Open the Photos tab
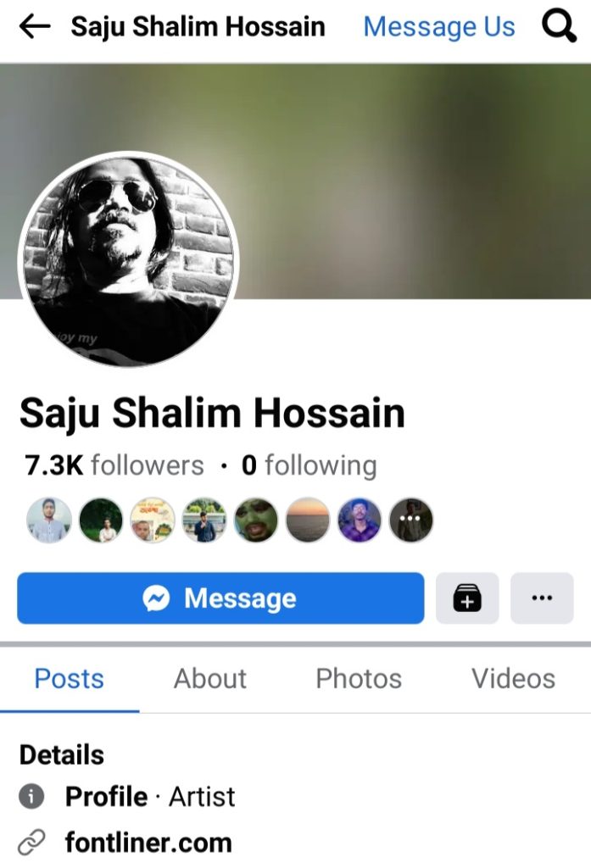The width and height of the screenshot is (591, 868). coord(359,679)
